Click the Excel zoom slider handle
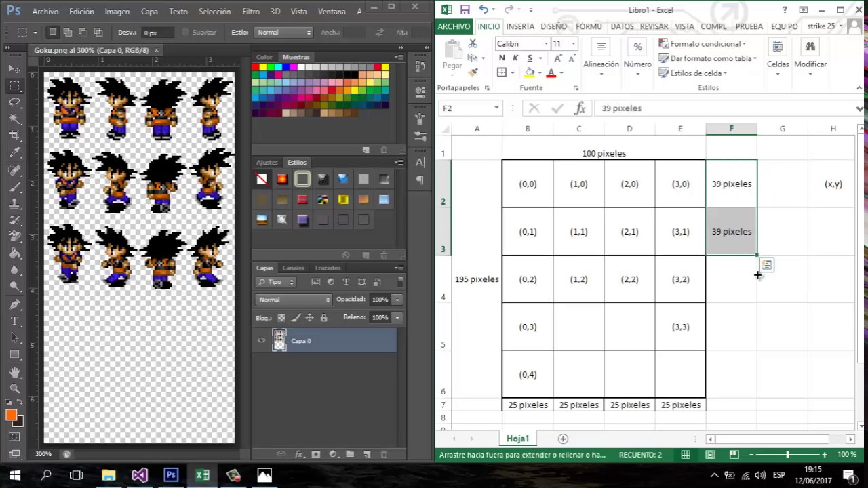The width and height of the screenshot is (868, 488). click(787, 455)
